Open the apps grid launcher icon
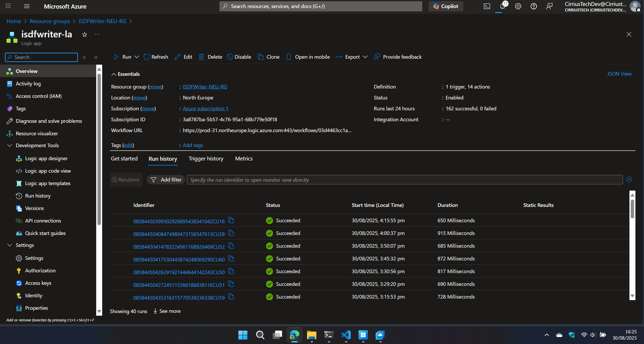The image size is (644, 344). tap(8, 6)
